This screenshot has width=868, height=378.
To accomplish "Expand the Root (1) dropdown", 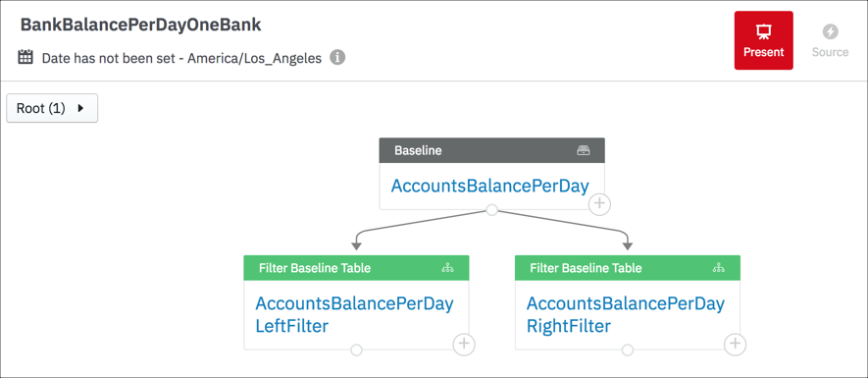I will click(x=52, y=108).
